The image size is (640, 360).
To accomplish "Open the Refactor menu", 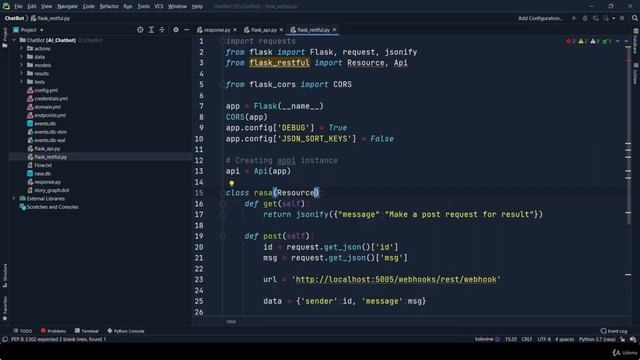I will (x=109, y=7).
